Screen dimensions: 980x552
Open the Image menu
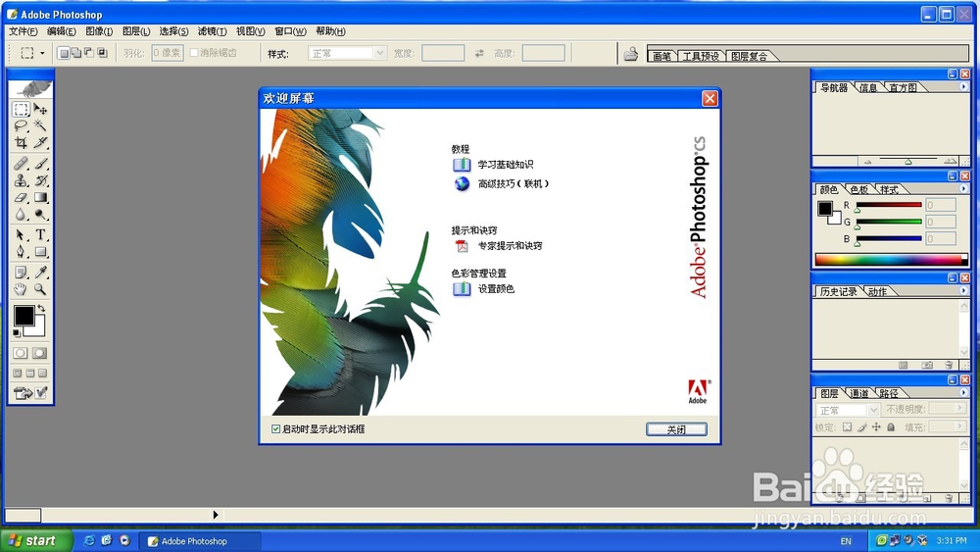(99, 31)
